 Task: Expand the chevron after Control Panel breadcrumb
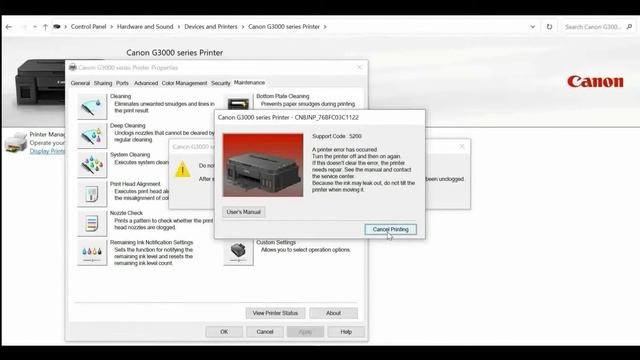[111, 27]
